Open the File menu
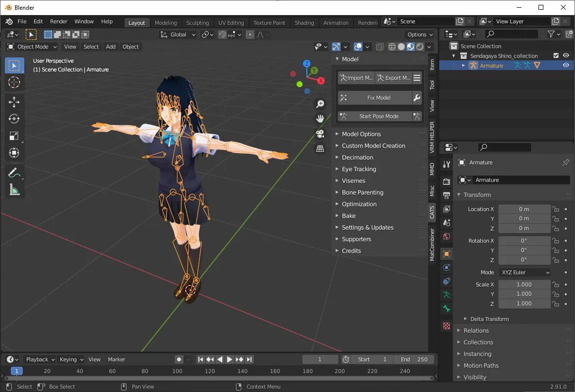Screen dimensions: 575x392 pos(22,21)
